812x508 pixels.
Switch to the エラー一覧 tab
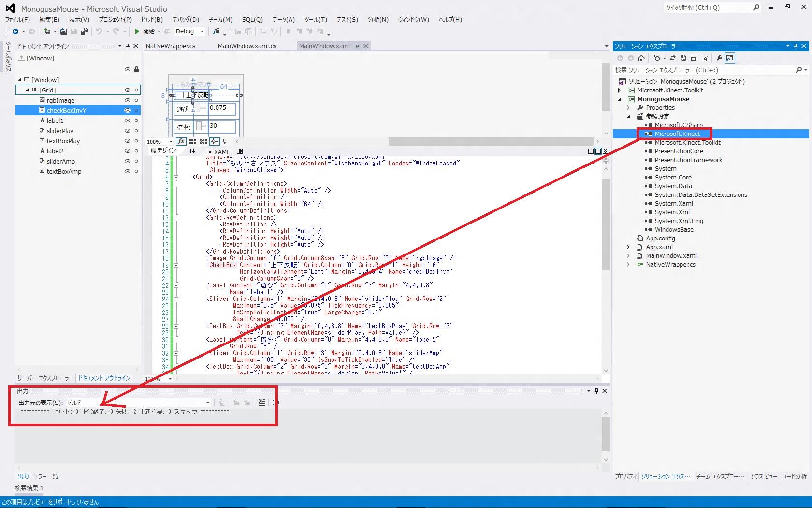[46, 477]
